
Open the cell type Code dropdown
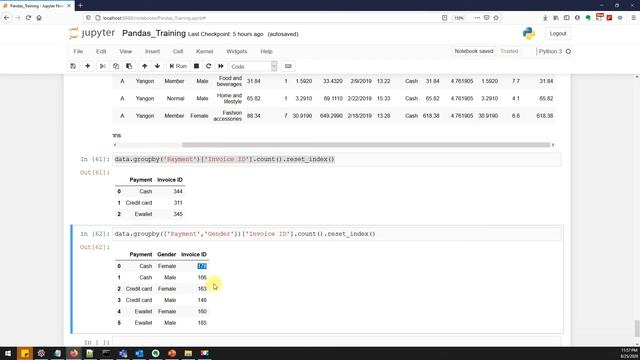click(x=253, y=66)
